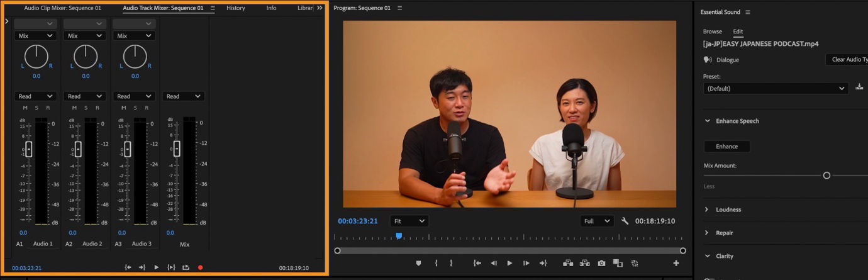868x280 pixels.
Task: Click the red Record button in mixer
Action: point(201,267)
